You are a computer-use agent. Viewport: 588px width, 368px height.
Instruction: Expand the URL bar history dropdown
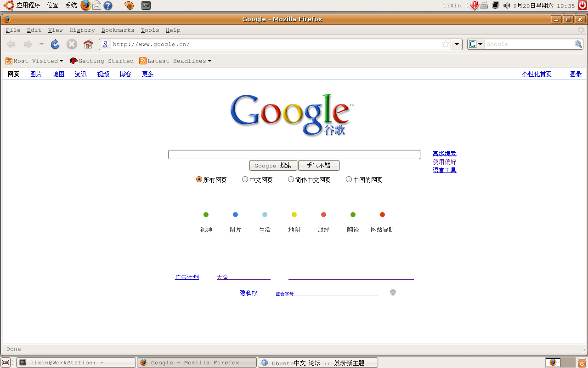(457, 44)
